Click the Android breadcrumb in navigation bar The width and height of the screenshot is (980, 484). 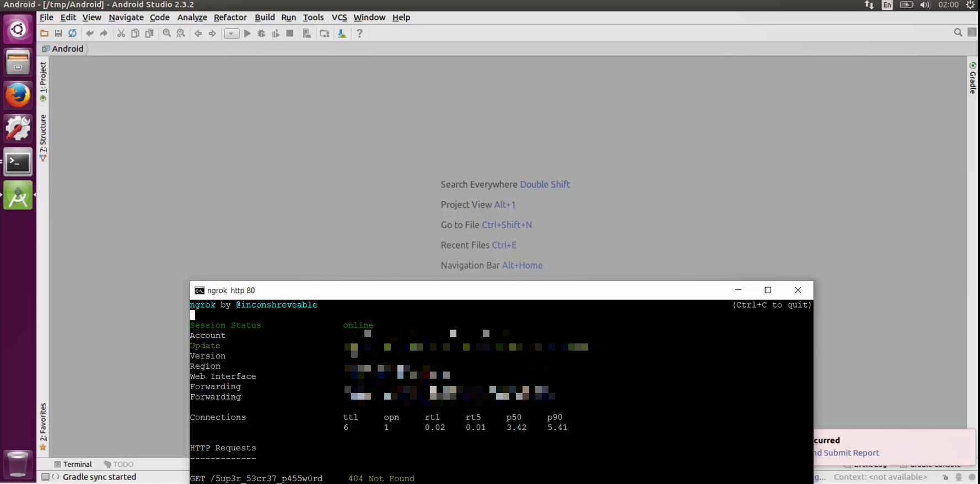pos(67,49)
